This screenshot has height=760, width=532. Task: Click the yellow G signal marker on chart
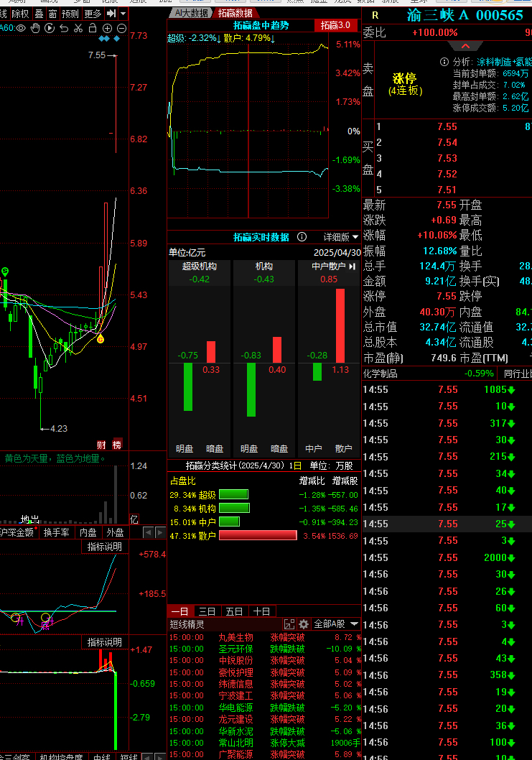[101, 339]
